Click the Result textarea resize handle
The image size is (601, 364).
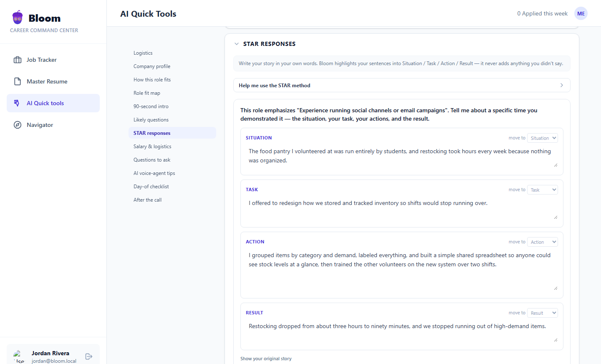[x=556, y=340]
